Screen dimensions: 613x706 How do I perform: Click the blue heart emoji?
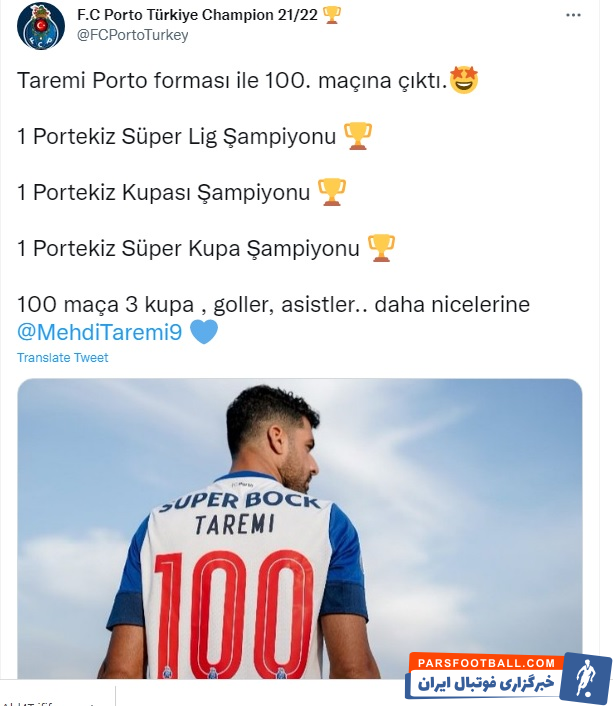tap(203, 332)
